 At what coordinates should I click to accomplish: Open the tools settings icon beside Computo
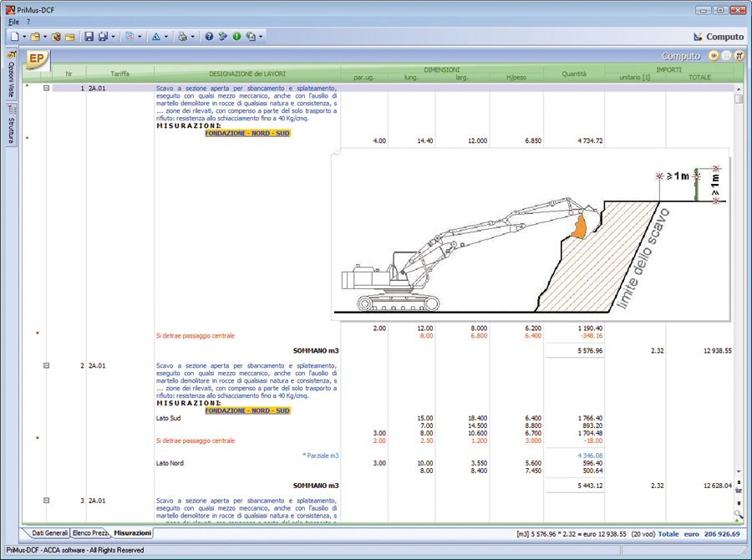pyautogui.click(x=739, y=56)
